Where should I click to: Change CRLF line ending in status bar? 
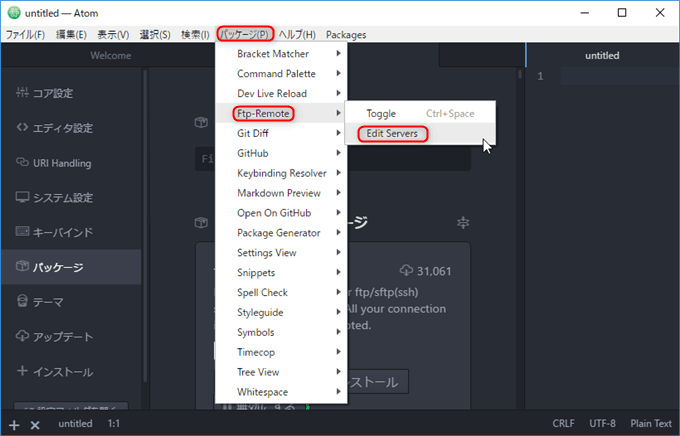[563, 423]
